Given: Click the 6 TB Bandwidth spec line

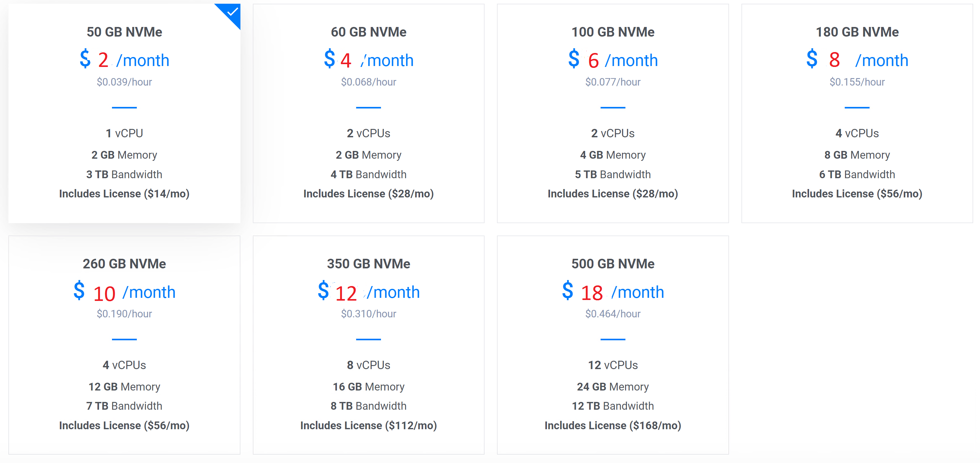Looking at the screenshot, I should point(857,174).
